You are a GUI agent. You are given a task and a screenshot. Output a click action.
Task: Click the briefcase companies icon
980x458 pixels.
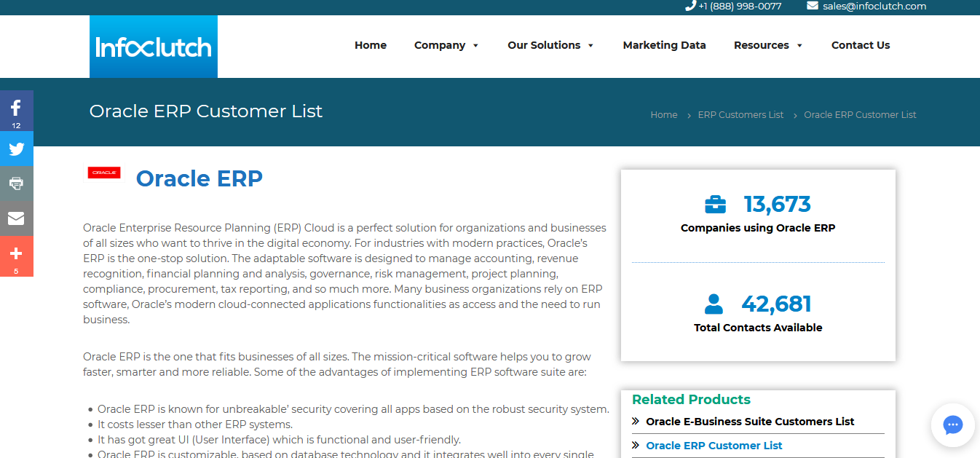[716, 205]
